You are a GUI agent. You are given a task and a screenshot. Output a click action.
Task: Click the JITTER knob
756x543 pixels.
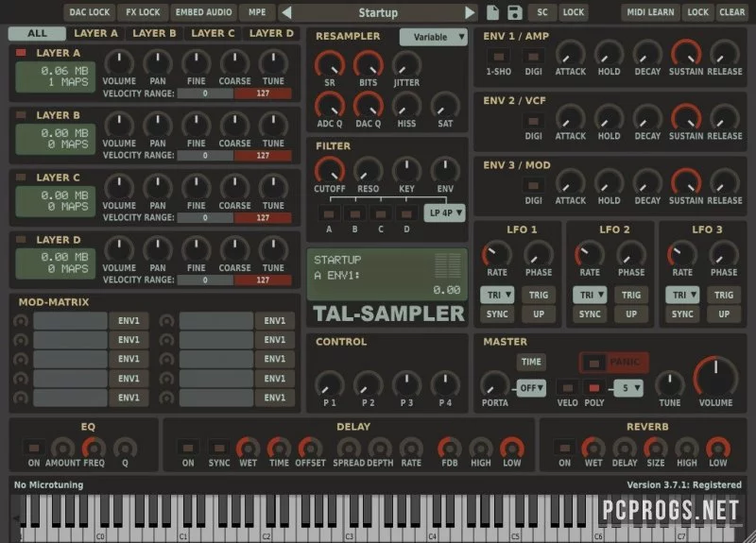406,64
